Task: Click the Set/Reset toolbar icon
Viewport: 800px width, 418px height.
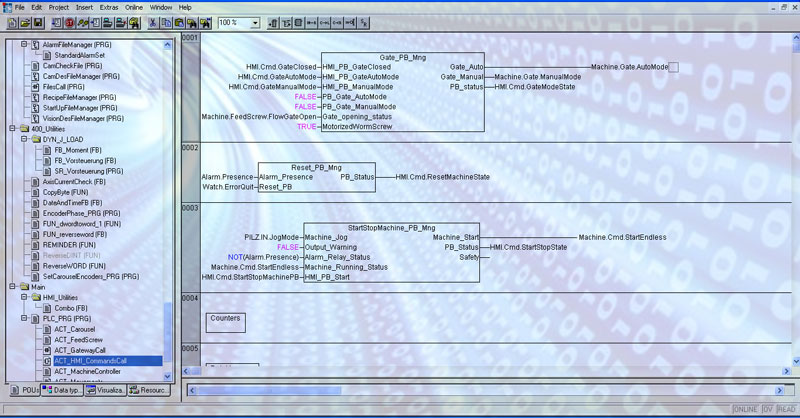Action: tap(363, 23)
